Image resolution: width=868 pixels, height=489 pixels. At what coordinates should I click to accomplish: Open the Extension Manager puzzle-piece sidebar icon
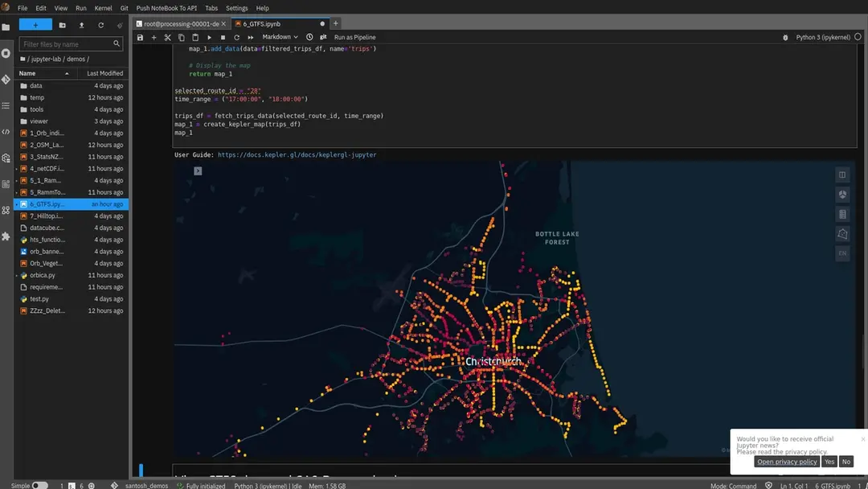[x=6, y=236]
